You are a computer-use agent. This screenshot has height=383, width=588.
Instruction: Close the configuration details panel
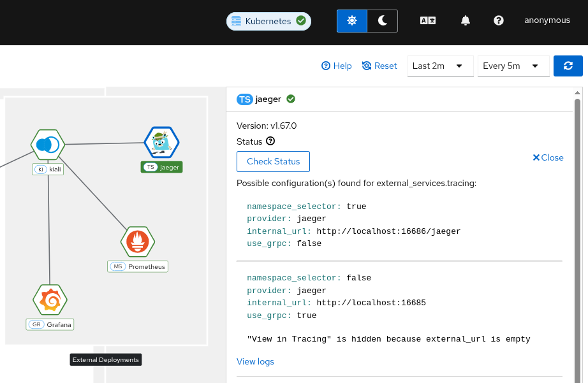(x=548, y=158)
